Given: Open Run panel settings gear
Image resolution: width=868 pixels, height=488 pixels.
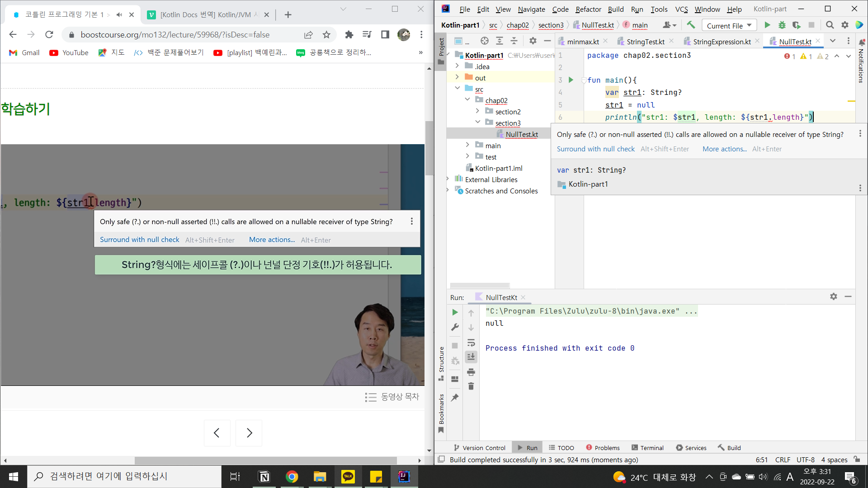Looking at the screenshot, I should pyautogui.click(x=834, y=296).
